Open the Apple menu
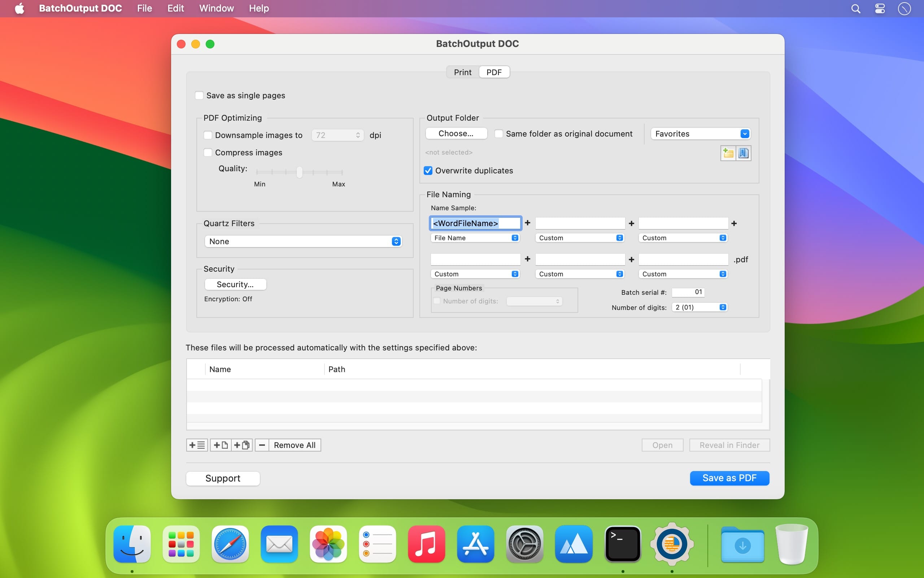Image resolution: width=924 pixels, height=578 pixels. pyautogui.click(x=19, y=8)
